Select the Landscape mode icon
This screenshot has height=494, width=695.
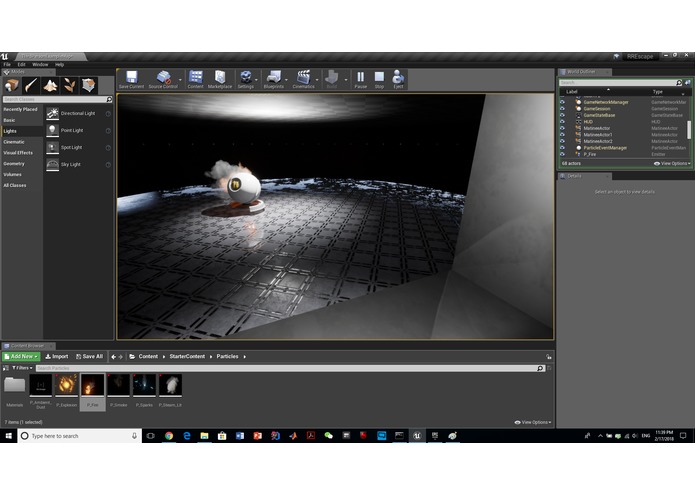click(50, 85)
